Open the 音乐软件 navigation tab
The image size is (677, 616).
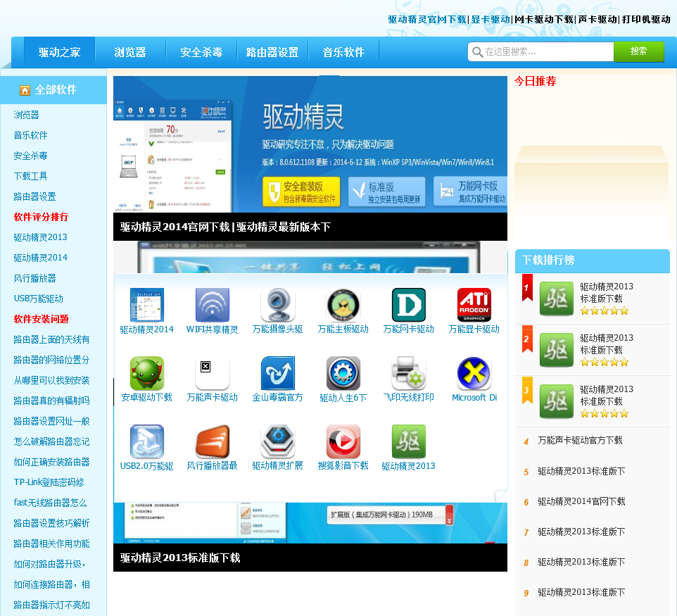coord(343,52)
